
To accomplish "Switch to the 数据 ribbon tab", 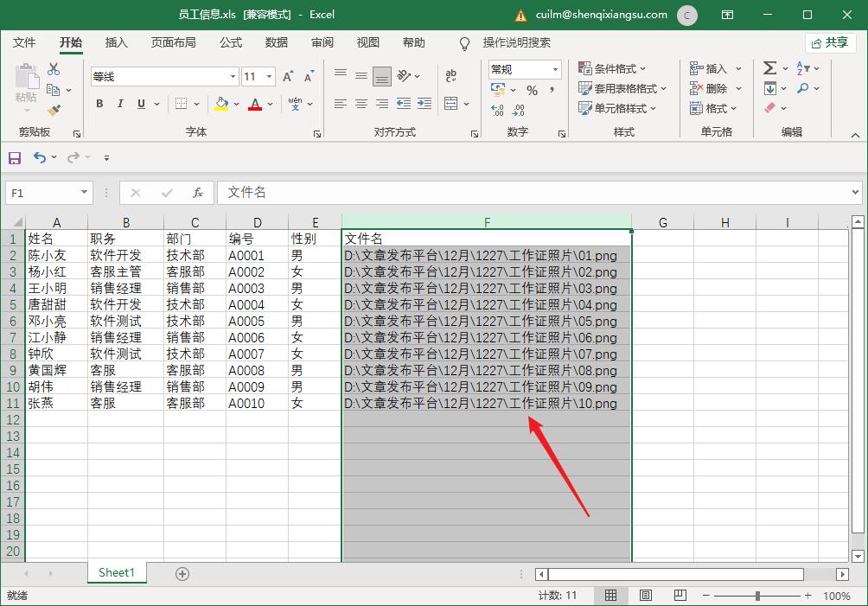I will [275, 42].
